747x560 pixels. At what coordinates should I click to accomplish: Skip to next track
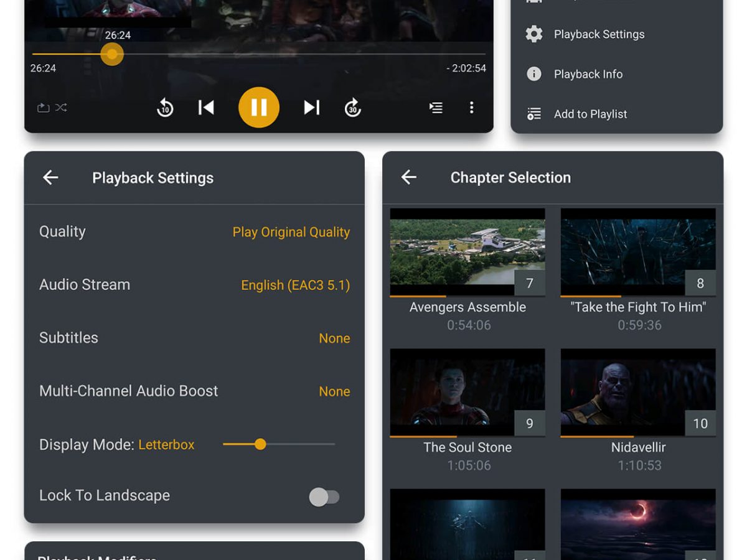(311, 108)
